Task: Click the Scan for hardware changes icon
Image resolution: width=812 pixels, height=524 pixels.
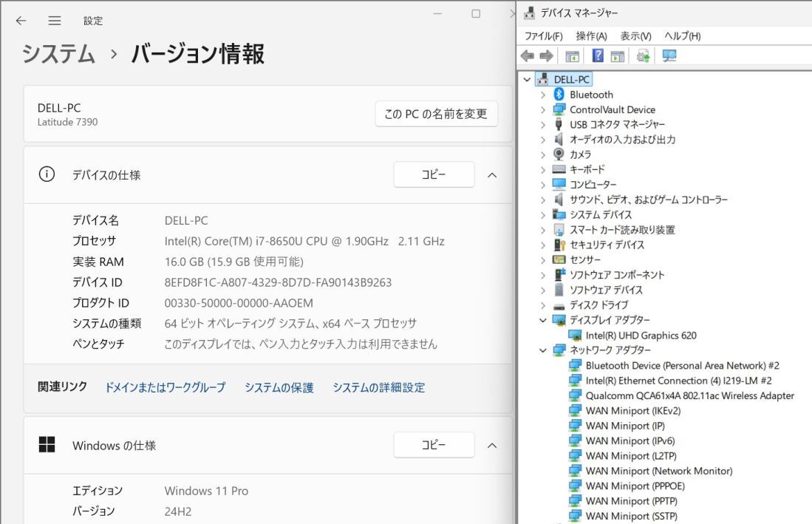Action: point(642,55)
